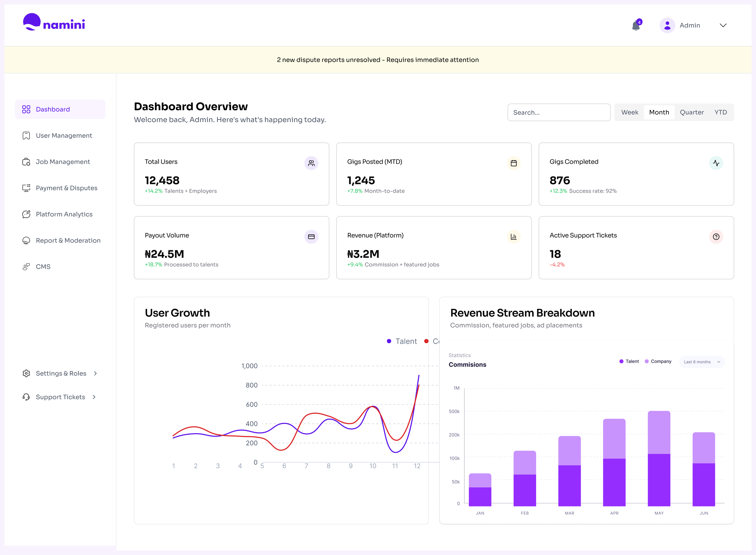Click the Active Support Tickets help icon

(x=716, y=237)
